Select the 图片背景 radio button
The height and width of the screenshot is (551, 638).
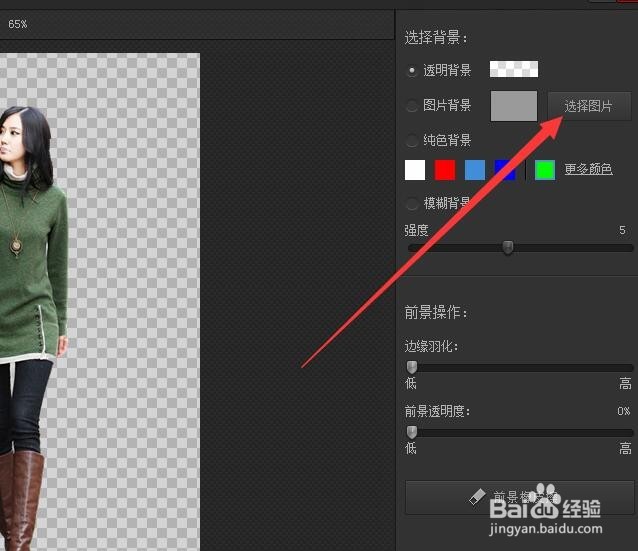point(412,106)
